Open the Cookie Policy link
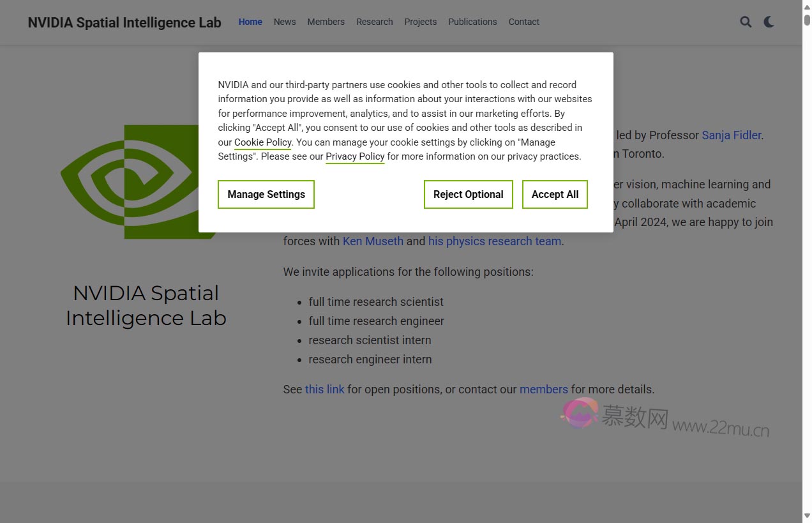 click(x=262, y=142)
